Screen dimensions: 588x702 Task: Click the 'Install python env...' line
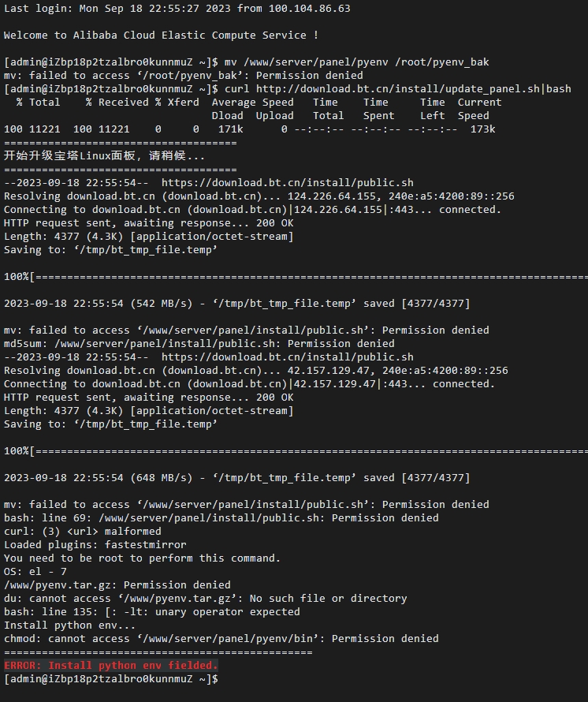[x=69, y=625]
